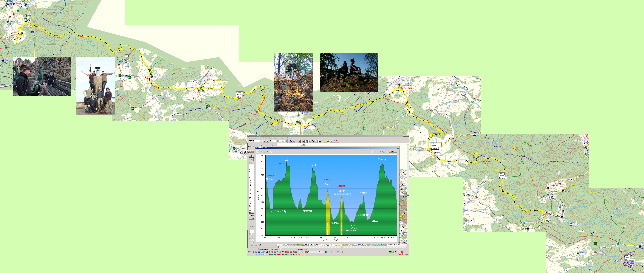The height and width of the screenshot is (273, 644).
Task: Click the Zoom In magnifier in MapSource toolbar
Action: (265, 141)
